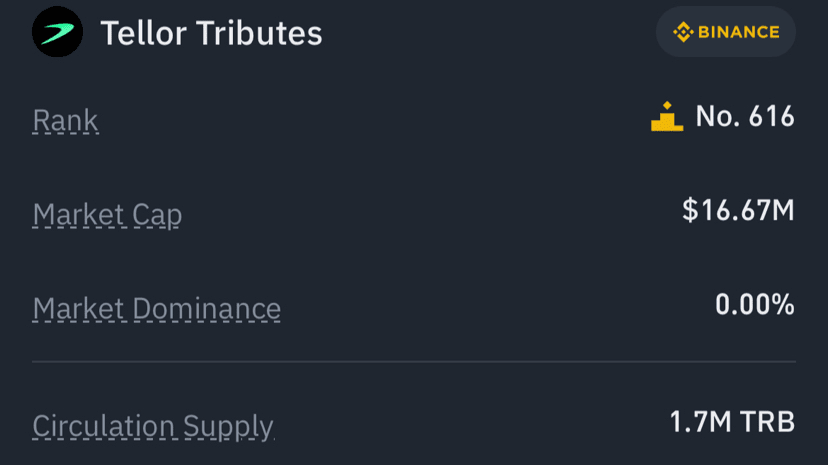Show the Market Cap definition
Screen dimensions: 828x465
pos(107,214)
